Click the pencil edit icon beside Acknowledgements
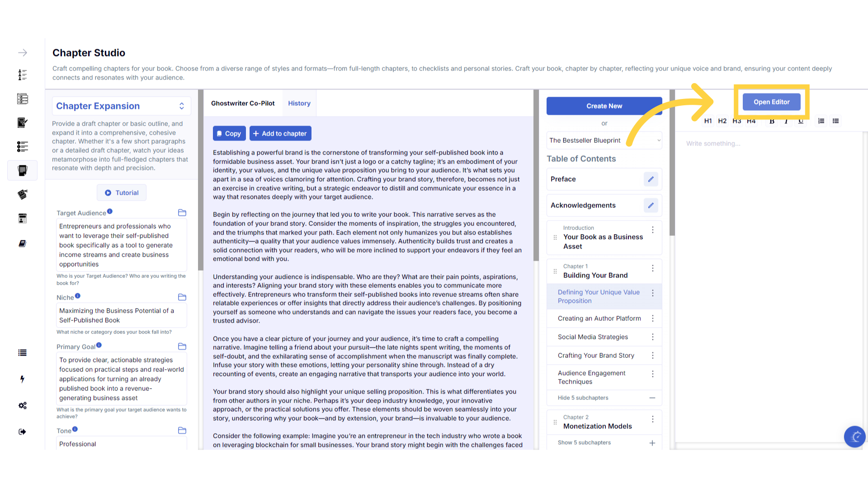 click(651, 205)
